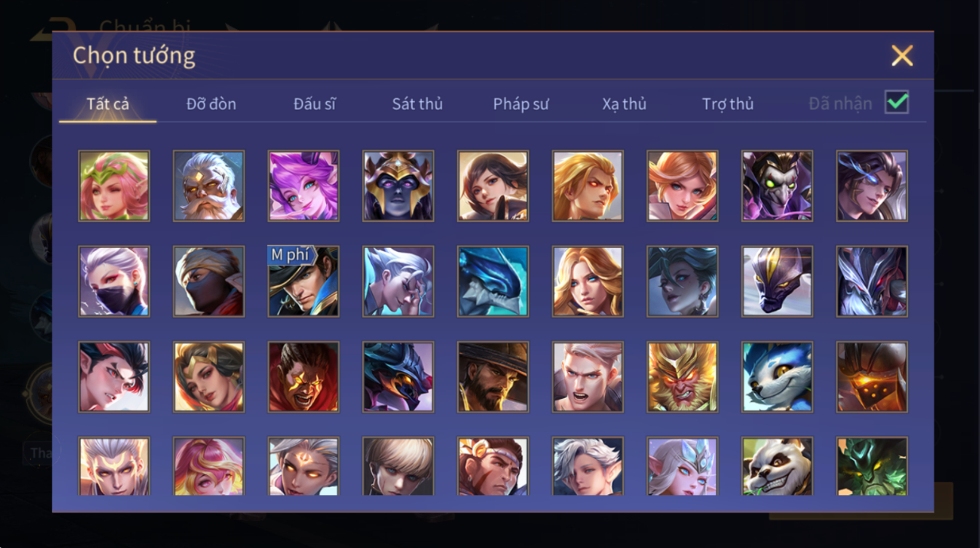This screenshot has width=980, height=548.
Task: Switch to the Trợ thủ tab
Action: click(x=727, y=104)
